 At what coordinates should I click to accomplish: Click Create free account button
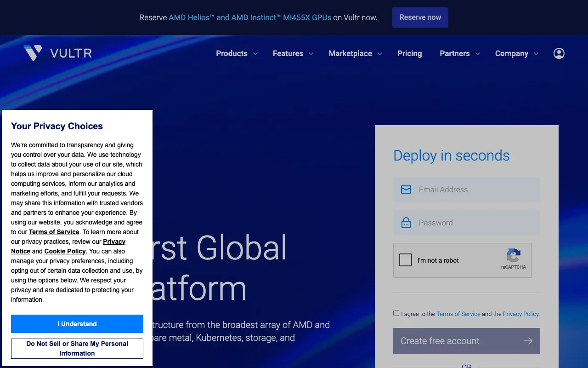467,341
